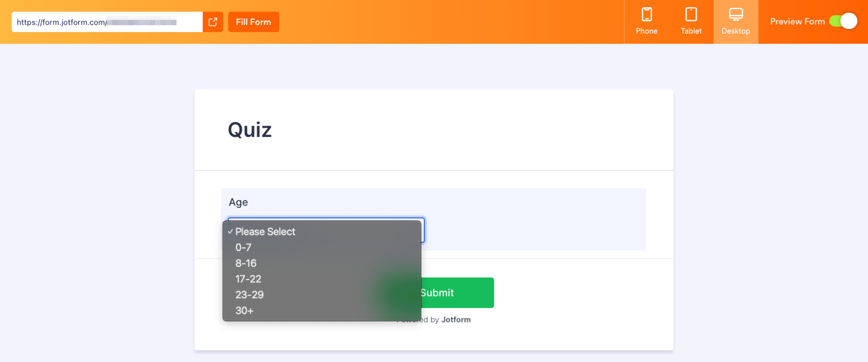Click the open-form-in-new-tab icon

point(213,21)
